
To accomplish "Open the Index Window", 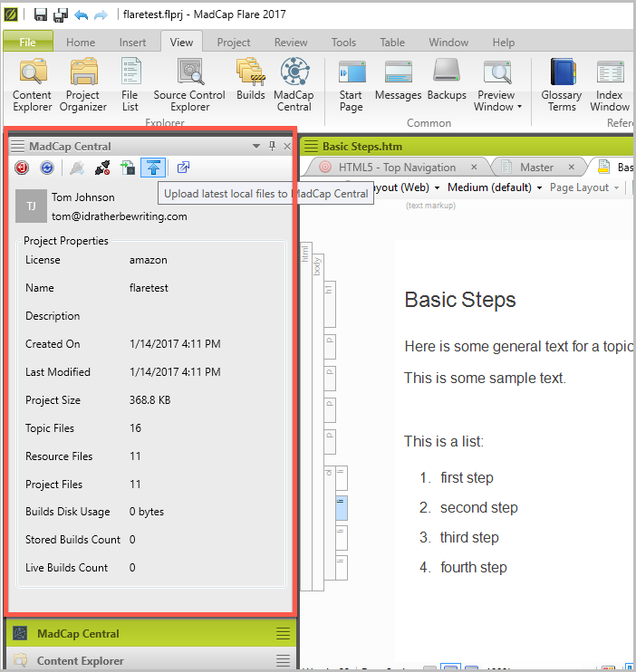I will pos(610,85).
